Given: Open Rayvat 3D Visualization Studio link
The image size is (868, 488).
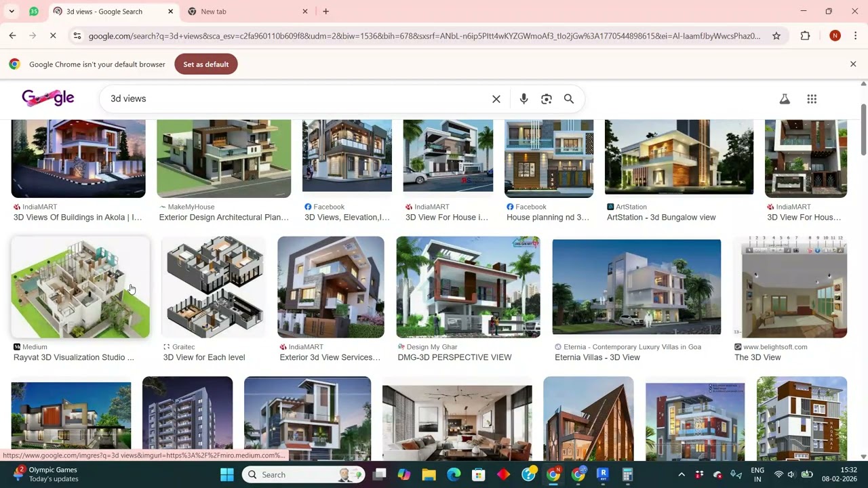Looking at the screenshot, I should [74, 357].
